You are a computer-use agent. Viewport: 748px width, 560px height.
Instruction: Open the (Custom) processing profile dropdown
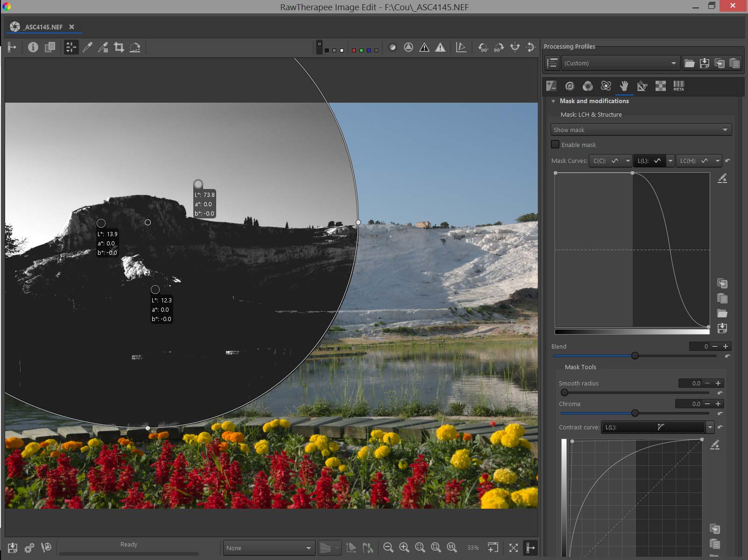pyautogui.click(x=620, y=63)
